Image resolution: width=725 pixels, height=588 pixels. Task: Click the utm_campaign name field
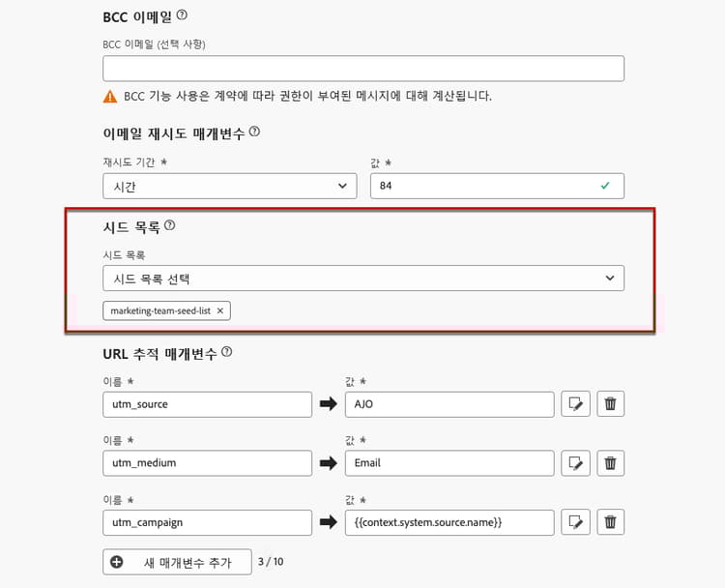(207, 522)
